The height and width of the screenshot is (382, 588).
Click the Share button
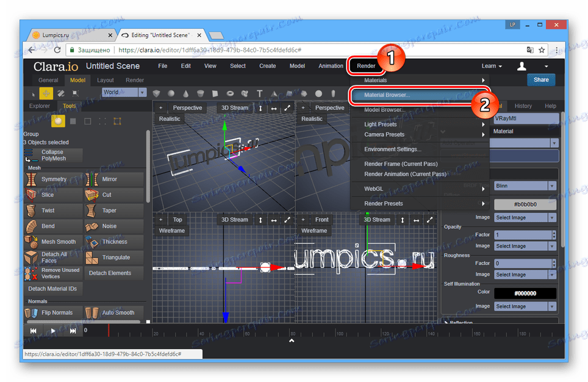(541, 80)
